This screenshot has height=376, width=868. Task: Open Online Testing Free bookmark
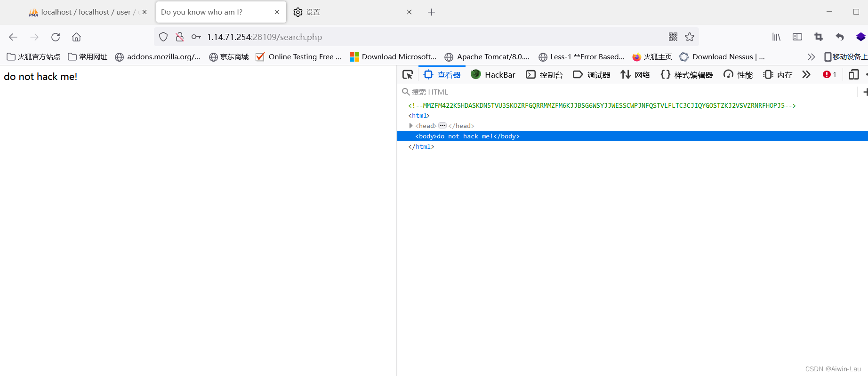298,57
